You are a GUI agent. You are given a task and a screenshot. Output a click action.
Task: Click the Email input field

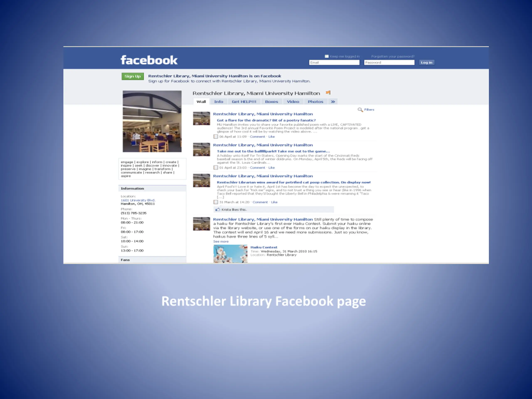point(334,63)
